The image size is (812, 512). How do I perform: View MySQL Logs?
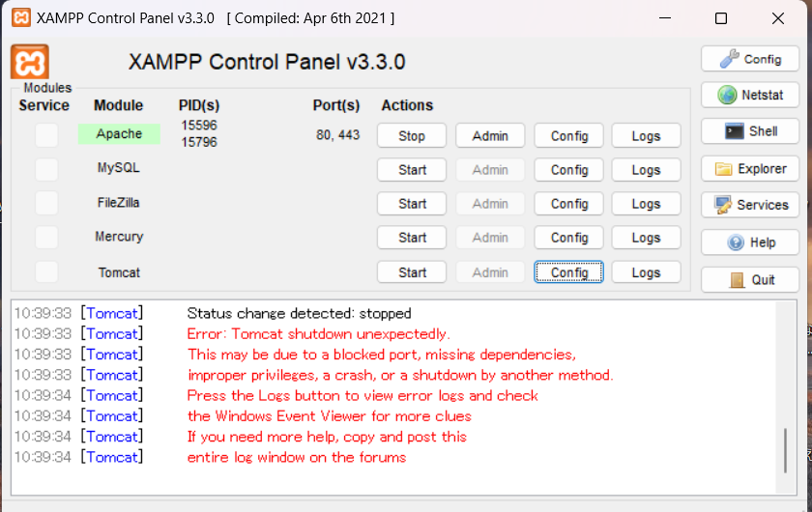(646, 170)
